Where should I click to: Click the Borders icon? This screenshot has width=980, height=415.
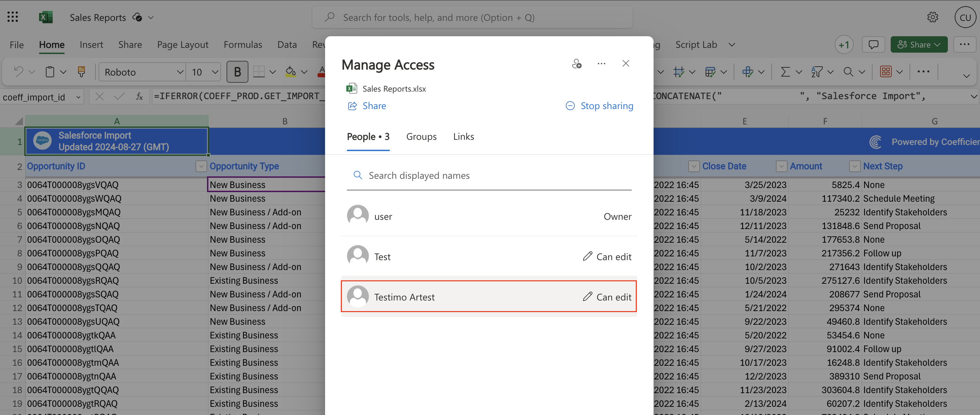259,72
